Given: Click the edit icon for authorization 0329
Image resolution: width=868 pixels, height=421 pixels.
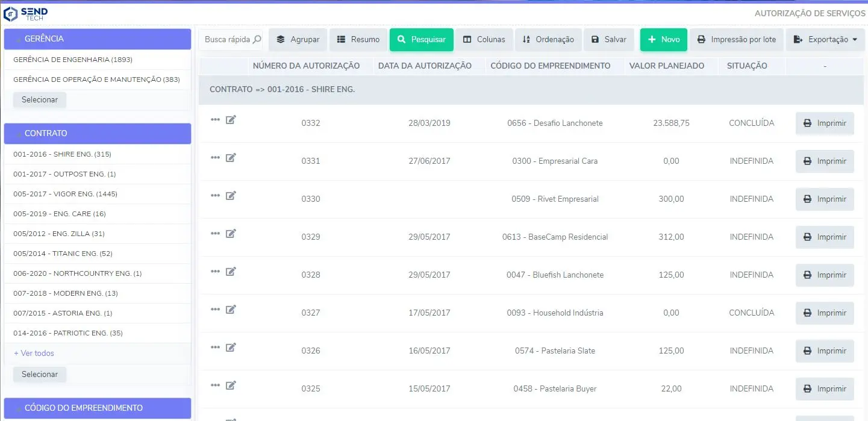Looking at the screenshot, I should pyautogui.click(x=231, y=234).
